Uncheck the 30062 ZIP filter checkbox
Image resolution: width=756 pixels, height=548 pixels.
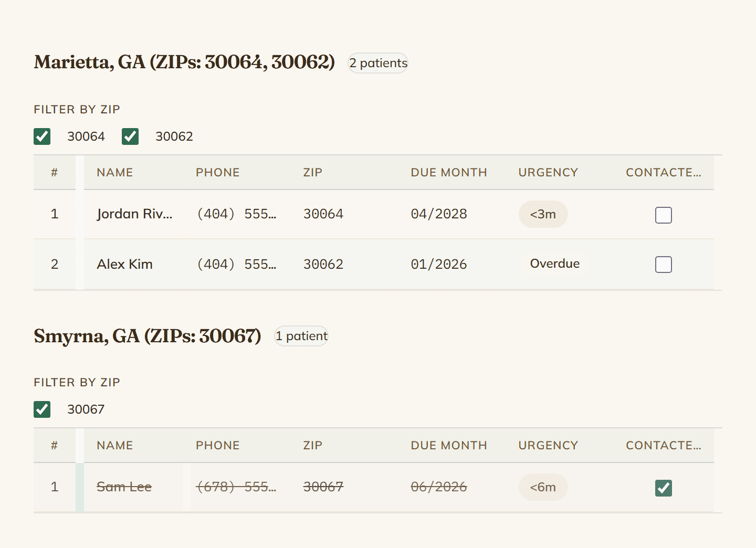point(130,136)
